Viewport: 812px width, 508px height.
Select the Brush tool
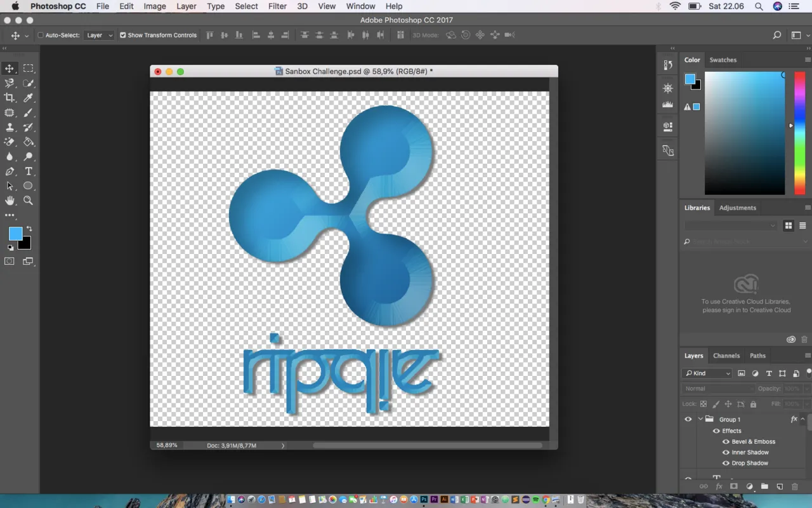point(29,112)
